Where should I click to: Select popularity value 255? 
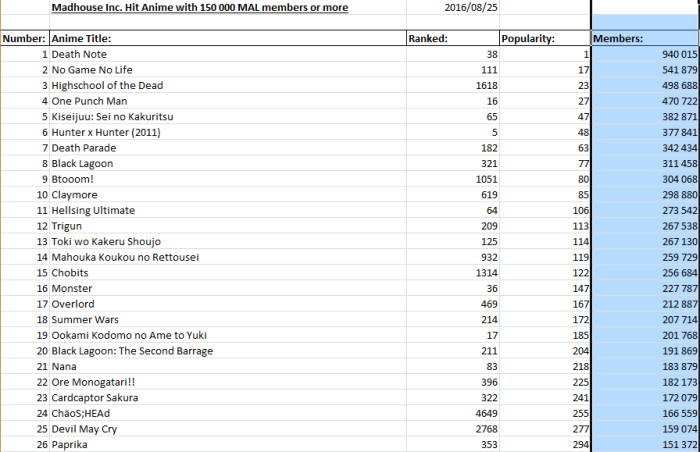pos(545,414)
